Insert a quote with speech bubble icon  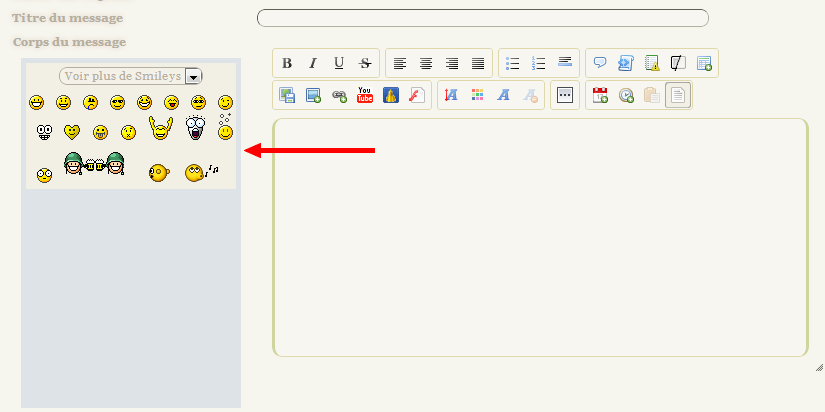[600, 64]
